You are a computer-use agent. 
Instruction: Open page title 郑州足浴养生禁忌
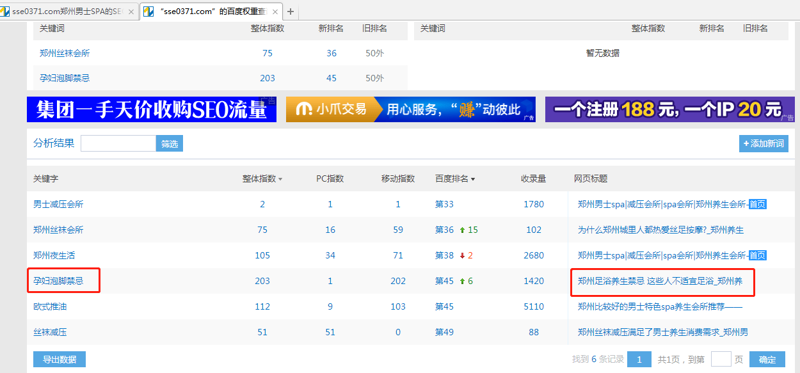click(660, 281)
